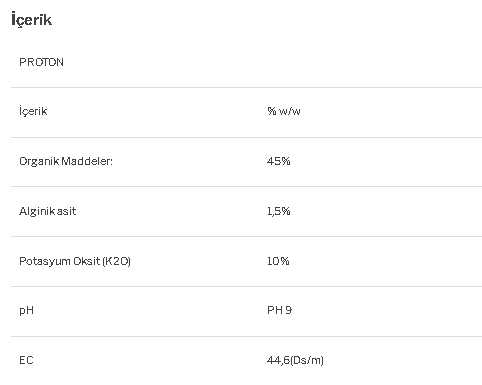The width and height of the screenshot is (482, 385).
Task: Click the word asit
Action: pyautogui.click(x=66, y=211)
